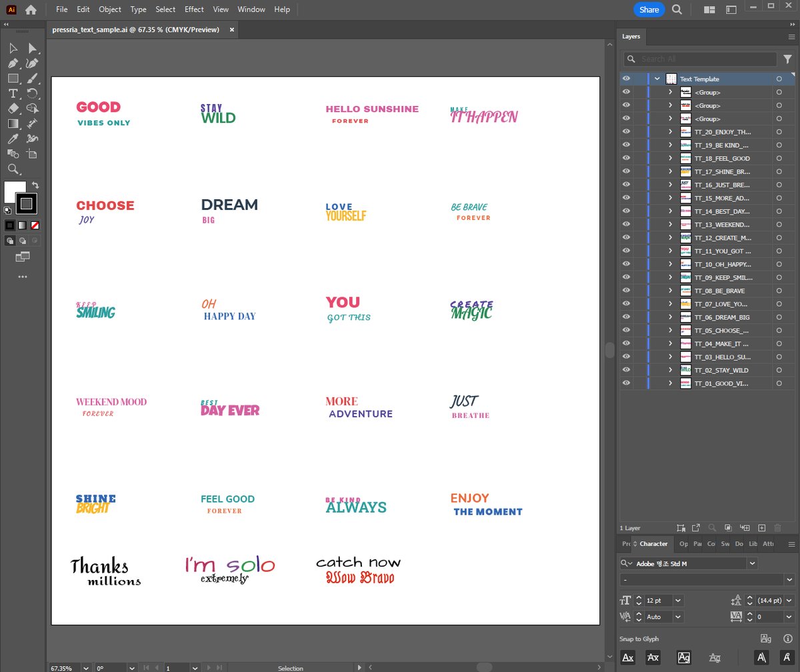The image size is (800, 672).
Task: Swap fill and stroke colors
Action: (x=36, y=185)
